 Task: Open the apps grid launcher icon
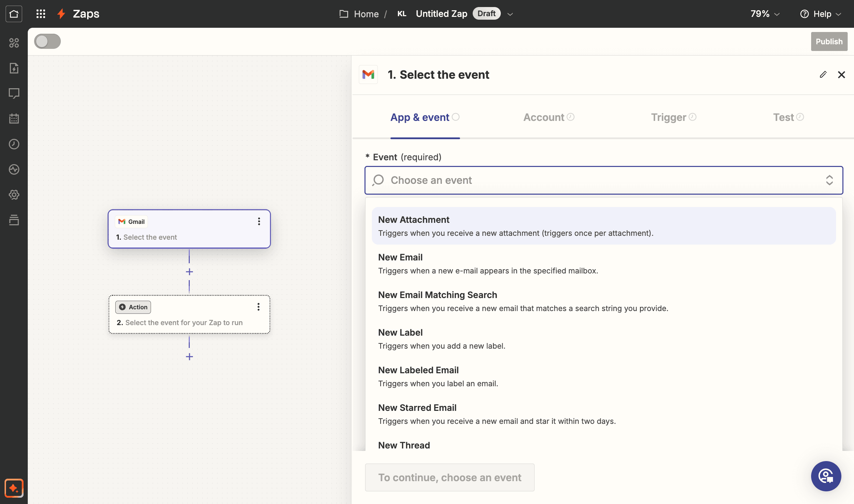pyautogui.click(x=41, y=14)
